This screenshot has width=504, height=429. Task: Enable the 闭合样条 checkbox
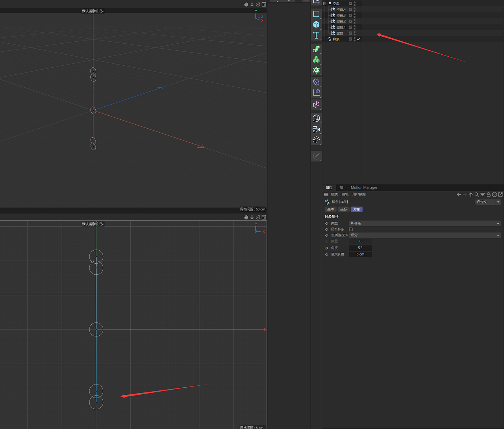(x=351, y=229)
